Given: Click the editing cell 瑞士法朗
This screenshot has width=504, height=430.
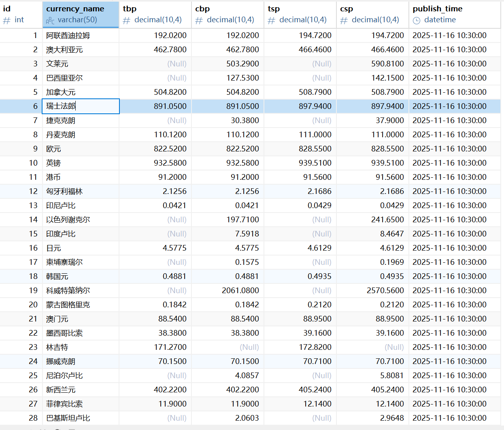Looking at the screenshot, I should coord(81,106).
